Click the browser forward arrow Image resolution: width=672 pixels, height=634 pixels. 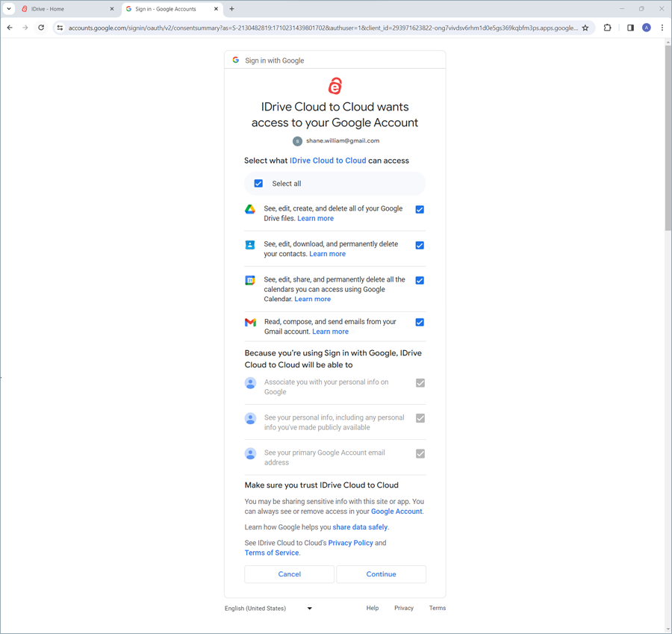pyautogui.click(x=25, y=28)
